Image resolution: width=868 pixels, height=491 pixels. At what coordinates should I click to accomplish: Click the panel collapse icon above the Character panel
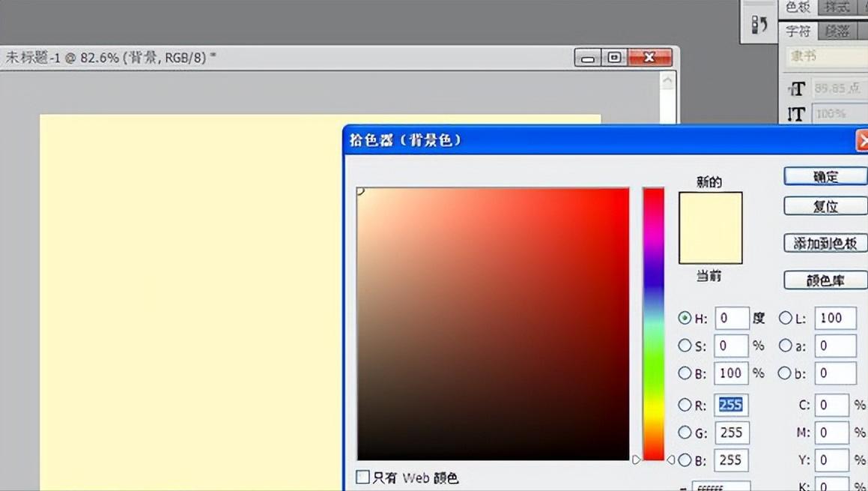tap(759, 23)
